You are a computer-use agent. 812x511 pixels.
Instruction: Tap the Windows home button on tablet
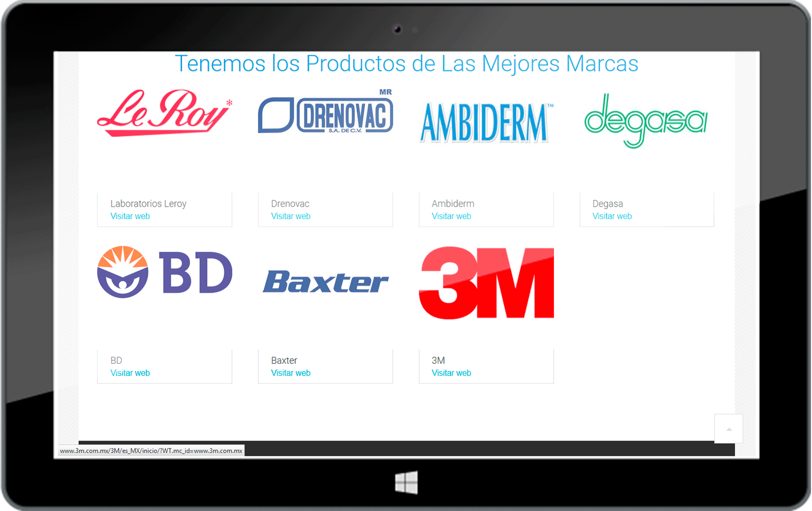[x=407, y=482]
